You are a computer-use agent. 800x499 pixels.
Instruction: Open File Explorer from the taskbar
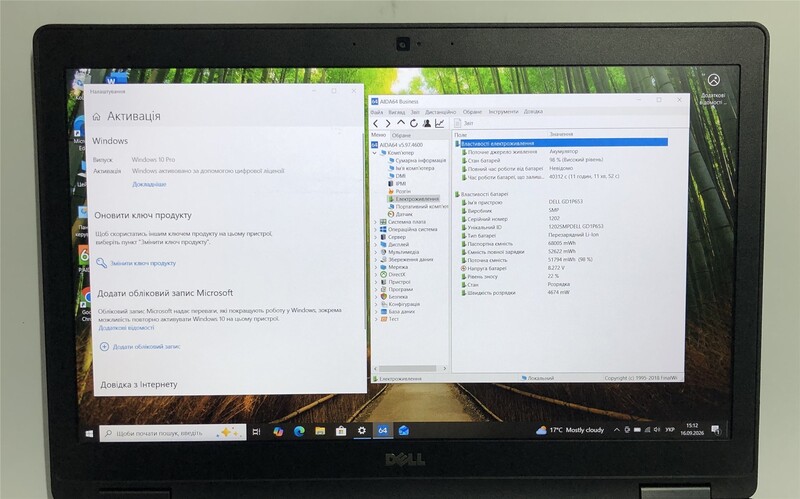tap(320, 431)
